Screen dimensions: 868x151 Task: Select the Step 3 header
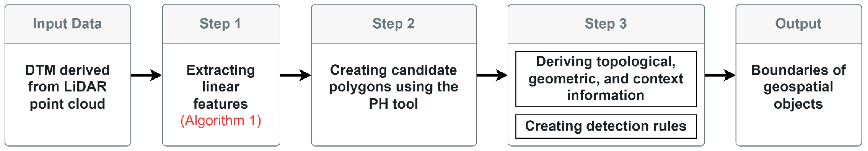click(606, 24)
